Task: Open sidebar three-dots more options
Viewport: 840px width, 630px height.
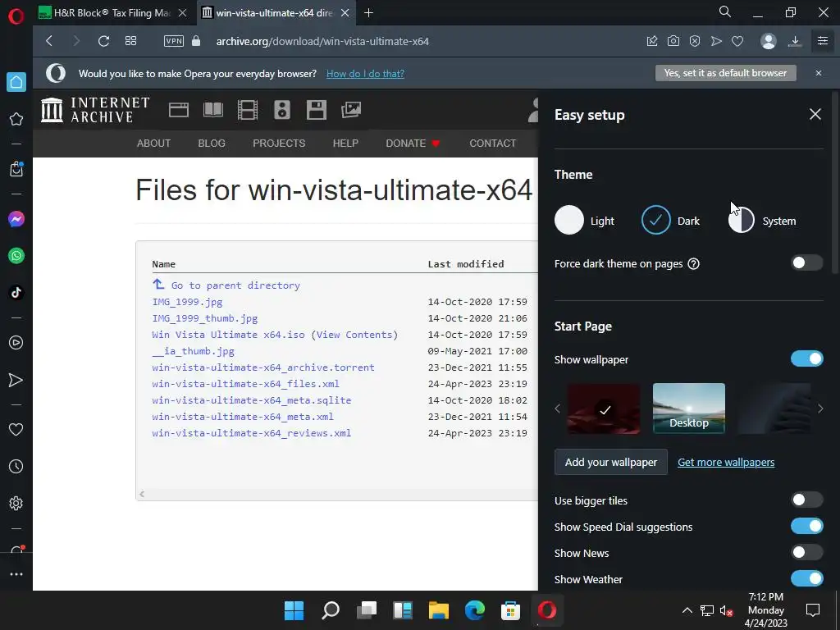Action: tap(16, 574)
